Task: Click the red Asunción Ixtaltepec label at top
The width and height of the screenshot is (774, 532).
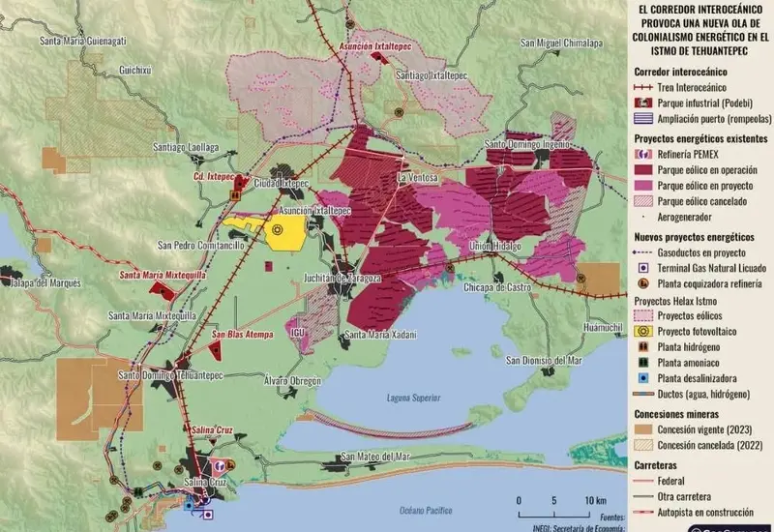Action: [375, 46]
